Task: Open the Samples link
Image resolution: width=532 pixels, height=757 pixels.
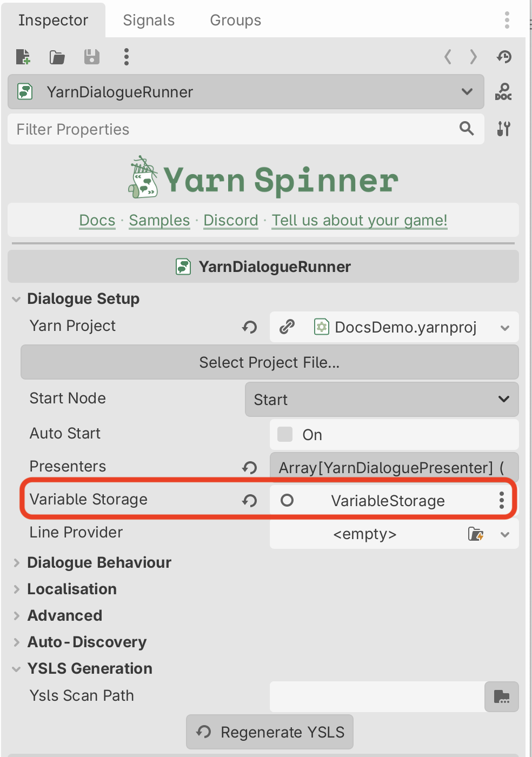Action: click(159, 220)
